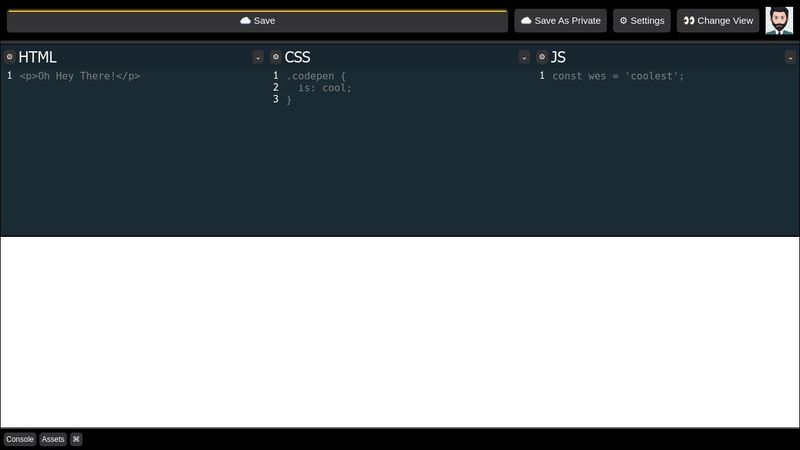Click the 'is: cool;' CSS line

[x=325, y=88]
